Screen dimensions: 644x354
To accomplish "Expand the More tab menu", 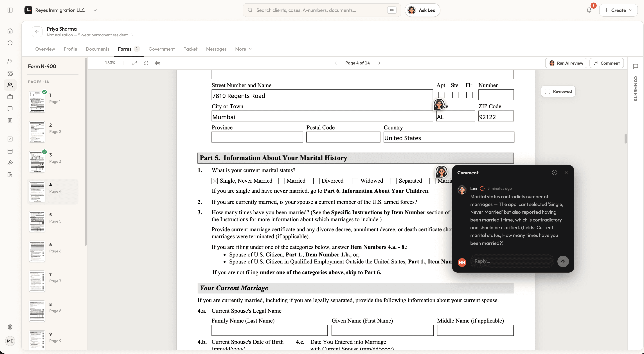I will 243,49.
